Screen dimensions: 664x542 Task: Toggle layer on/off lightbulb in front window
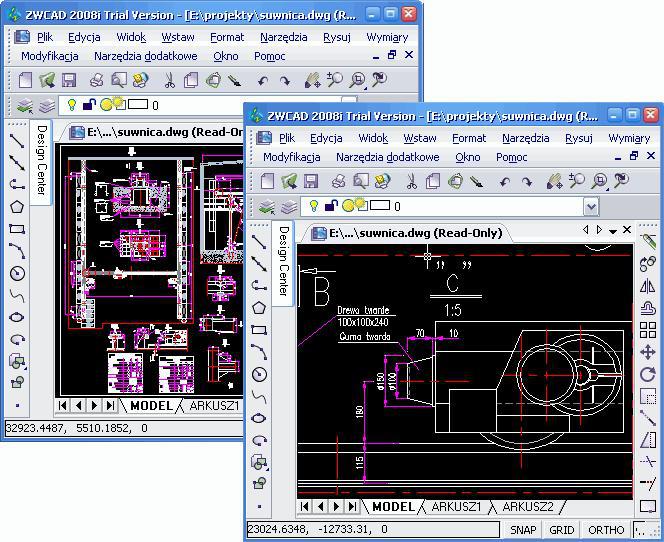(313, 206)
